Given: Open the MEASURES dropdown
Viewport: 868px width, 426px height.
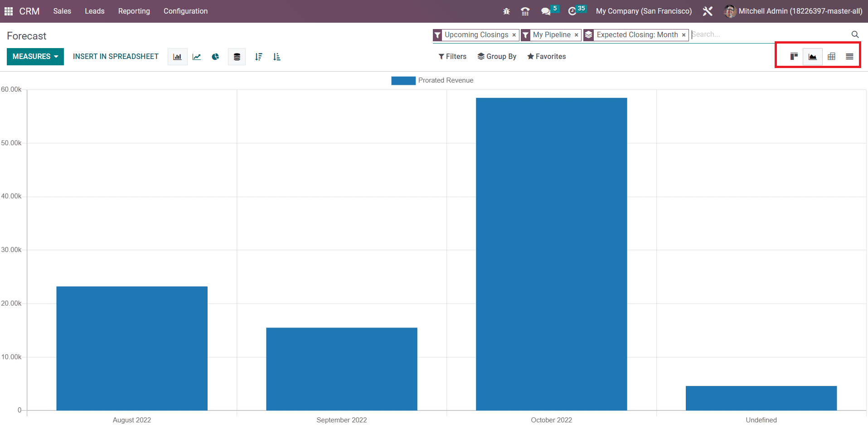Looking at the screenshot, I should coord(35,56).
